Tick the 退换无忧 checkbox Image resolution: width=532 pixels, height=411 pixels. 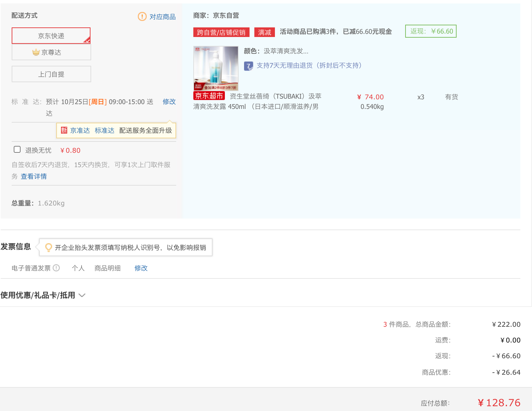click(x=17, y=149)
